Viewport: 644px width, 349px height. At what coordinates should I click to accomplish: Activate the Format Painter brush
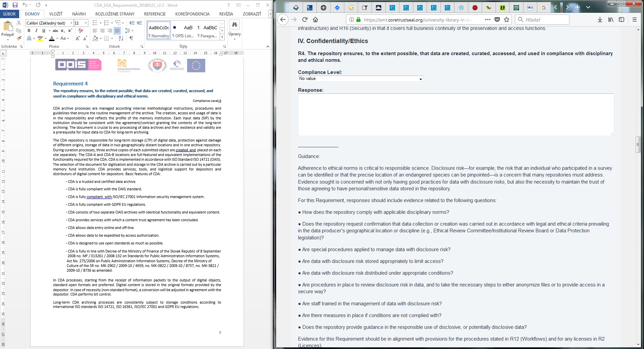[19, 38]
